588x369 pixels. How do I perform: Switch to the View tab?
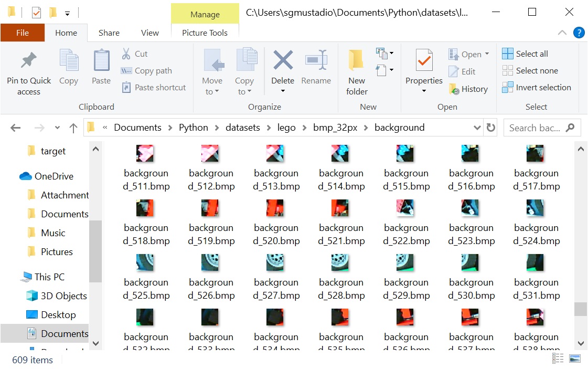pyautogui.click(x=149, y=33)
